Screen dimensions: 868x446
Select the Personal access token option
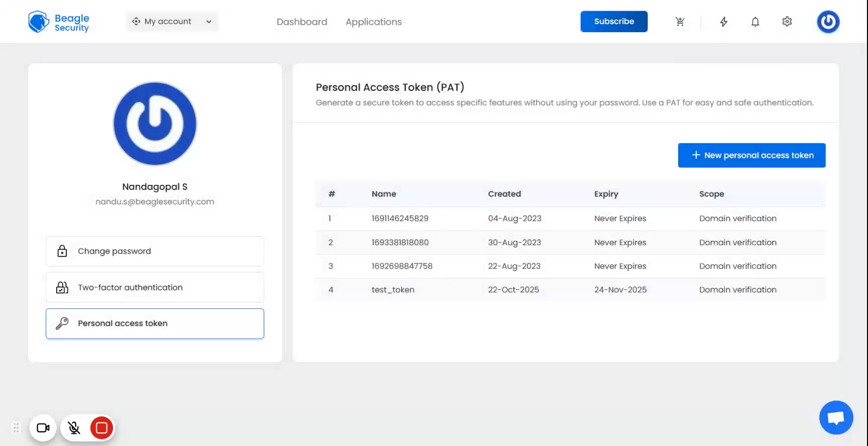click(x=155, y=323)
